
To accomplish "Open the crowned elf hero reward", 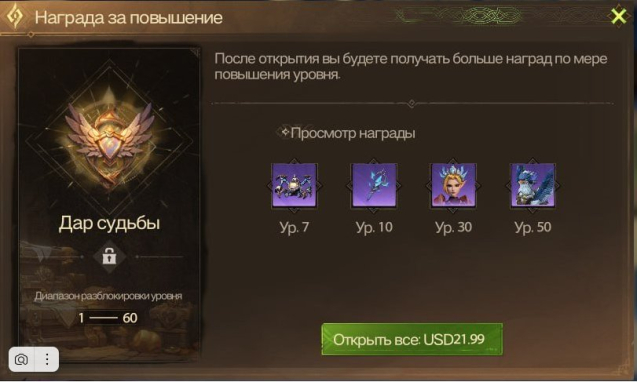I will 453,186.
